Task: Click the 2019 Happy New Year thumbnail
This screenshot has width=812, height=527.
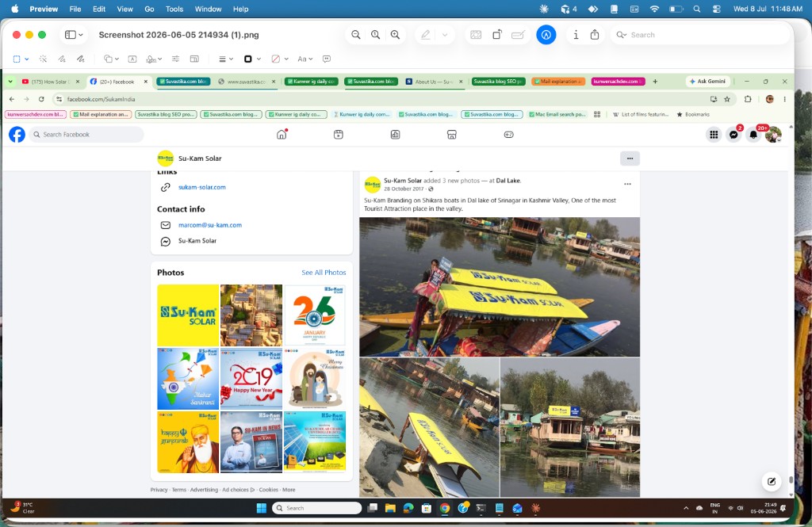Action: click(x=251, y=379)
